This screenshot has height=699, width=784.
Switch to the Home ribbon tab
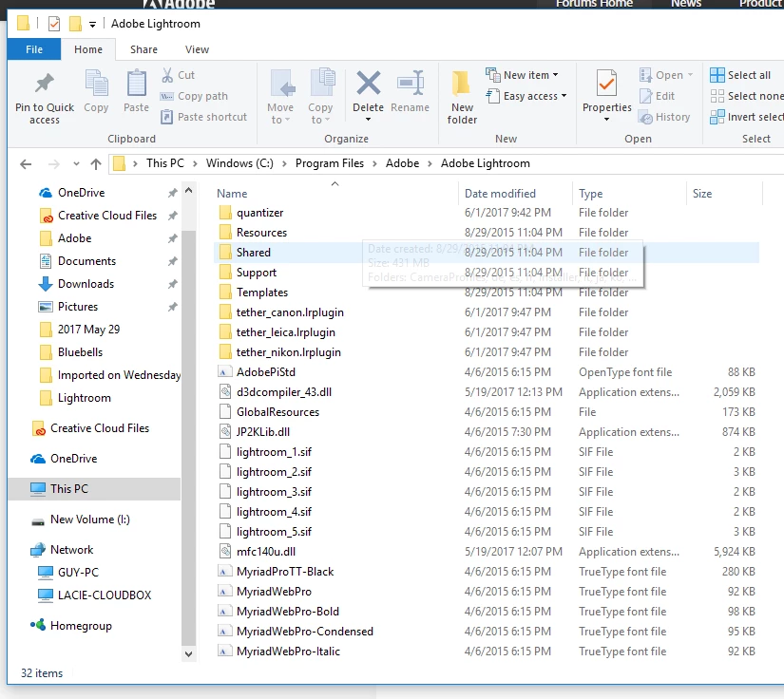(88, 49)
